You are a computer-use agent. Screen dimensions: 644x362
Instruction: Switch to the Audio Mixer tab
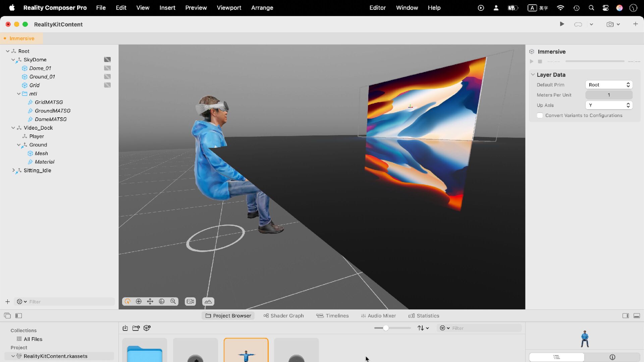[378, 316]
